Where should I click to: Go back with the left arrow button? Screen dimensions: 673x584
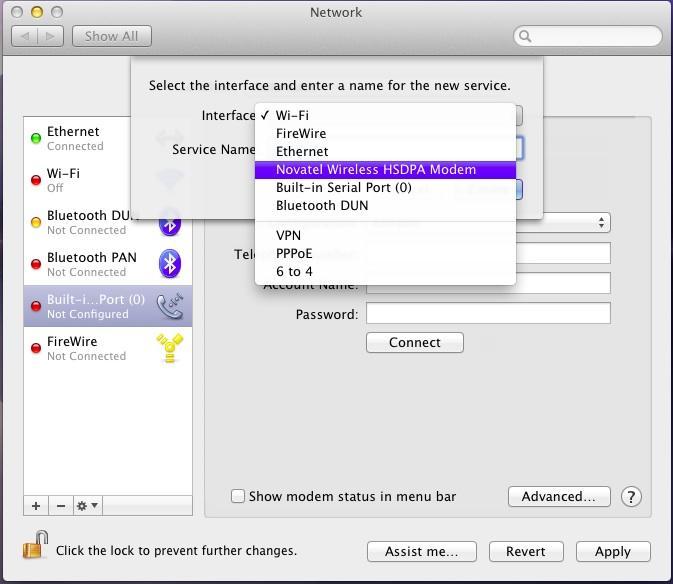[26, 36]
